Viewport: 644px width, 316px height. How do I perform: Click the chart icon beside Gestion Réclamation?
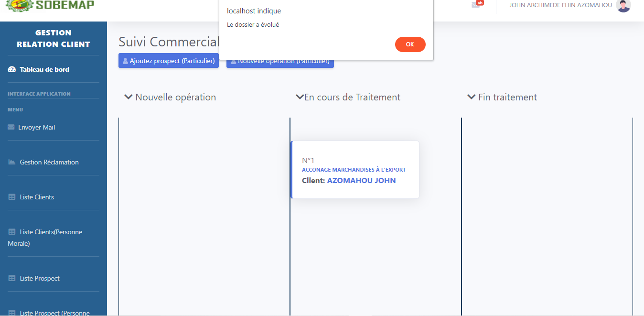12,162
